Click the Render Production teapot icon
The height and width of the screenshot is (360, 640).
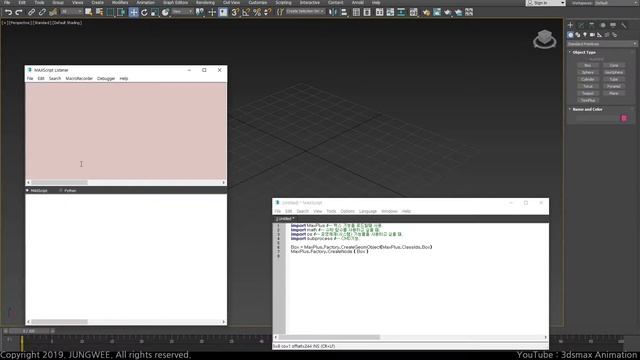[448, 12]
